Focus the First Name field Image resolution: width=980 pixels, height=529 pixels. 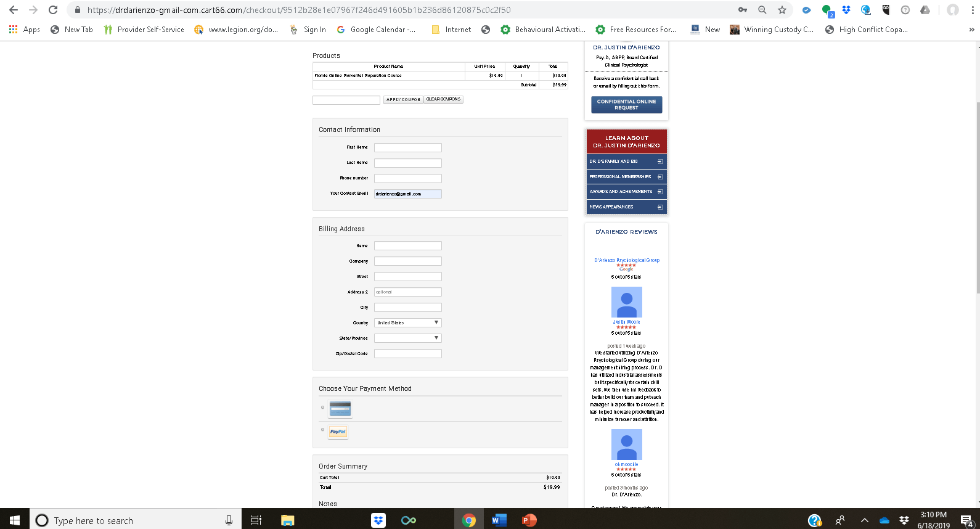tap(408, 147)
